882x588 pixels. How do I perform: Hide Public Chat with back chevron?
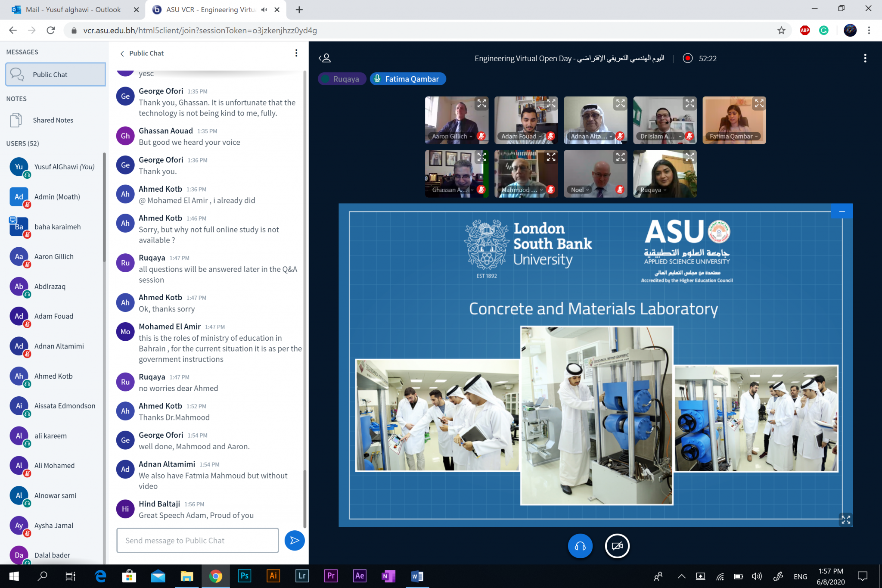coord(122,53)
